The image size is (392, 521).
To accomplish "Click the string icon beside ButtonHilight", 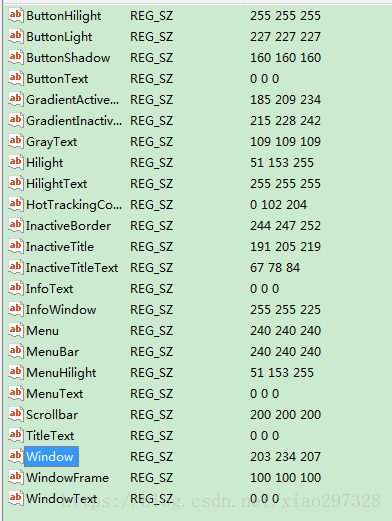I will point(16,15).
